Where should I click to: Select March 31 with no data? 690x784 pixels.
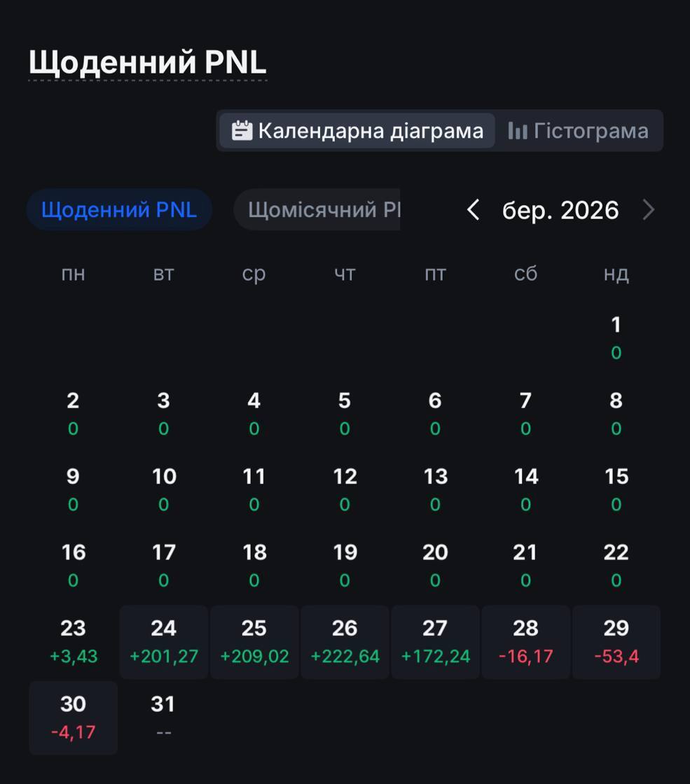pyautogui.click(x=164, y=717)
